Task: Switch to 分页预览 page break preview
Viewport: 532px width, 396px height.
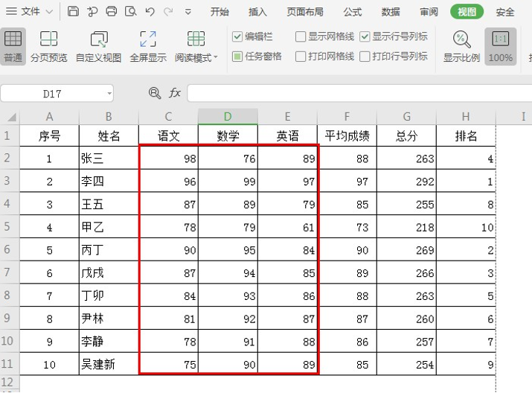Action: [49, 46]
